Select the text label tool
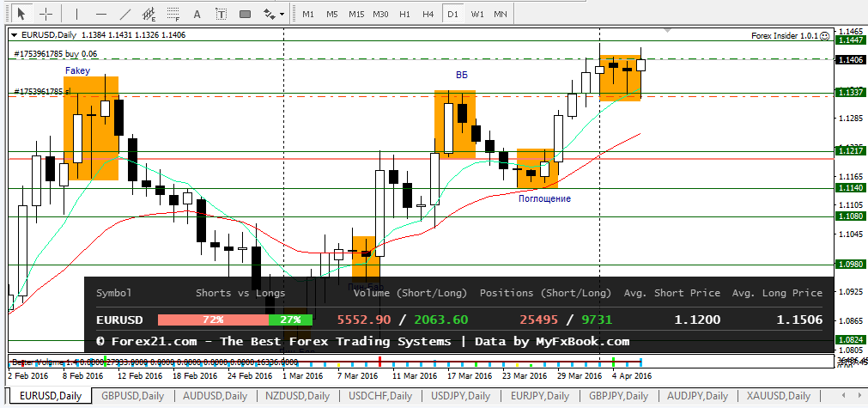The width and height of the screenshot is (868, 408). (x=221, y=13)
